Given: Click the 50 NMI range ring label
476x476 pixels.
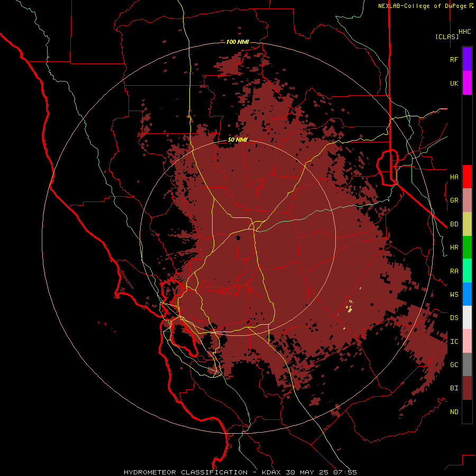Looking at the screenshot, I should (x=237, y=140).
